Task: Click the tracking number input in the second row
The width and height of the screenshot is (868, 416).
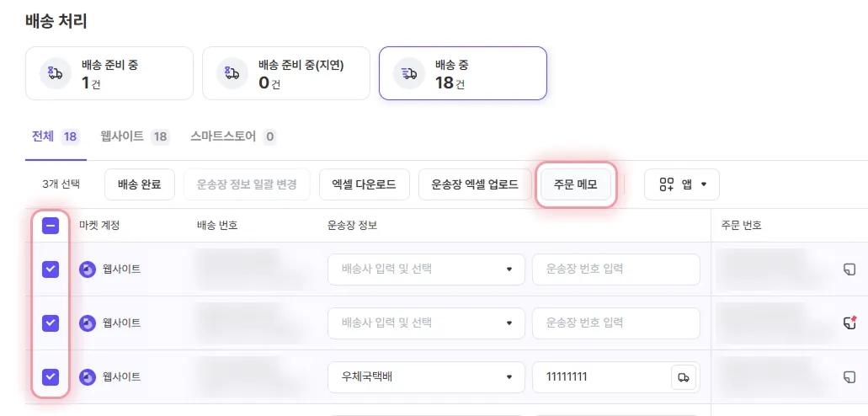Action: pos(615,323)
